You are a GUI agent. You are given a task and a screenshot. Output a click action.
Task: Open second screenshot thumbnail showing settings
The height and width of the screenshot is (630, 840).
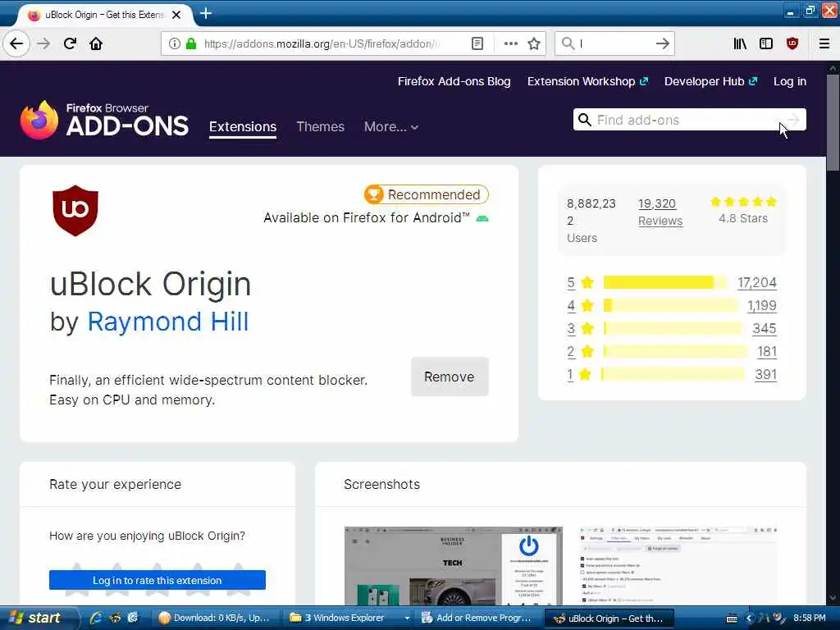[x=678, y=566]
